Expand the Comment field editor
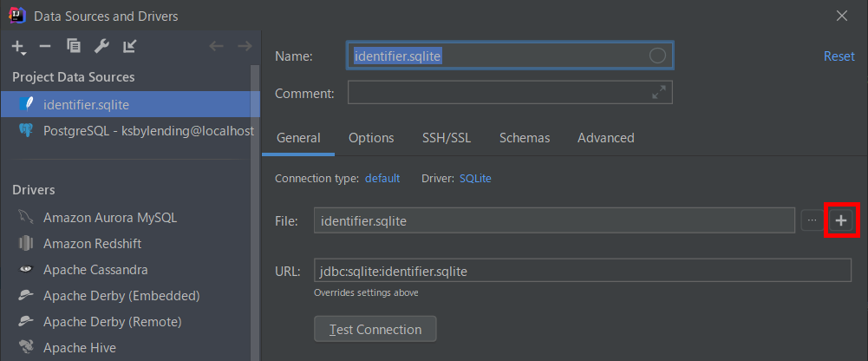Screen dimensions: 868x361 point(659,93)
